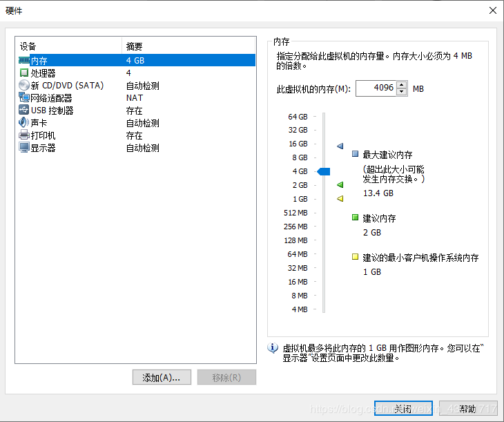Decrease memory with the spinner down arrow
This screenshot has height=422, width=504.
point(402,93)
